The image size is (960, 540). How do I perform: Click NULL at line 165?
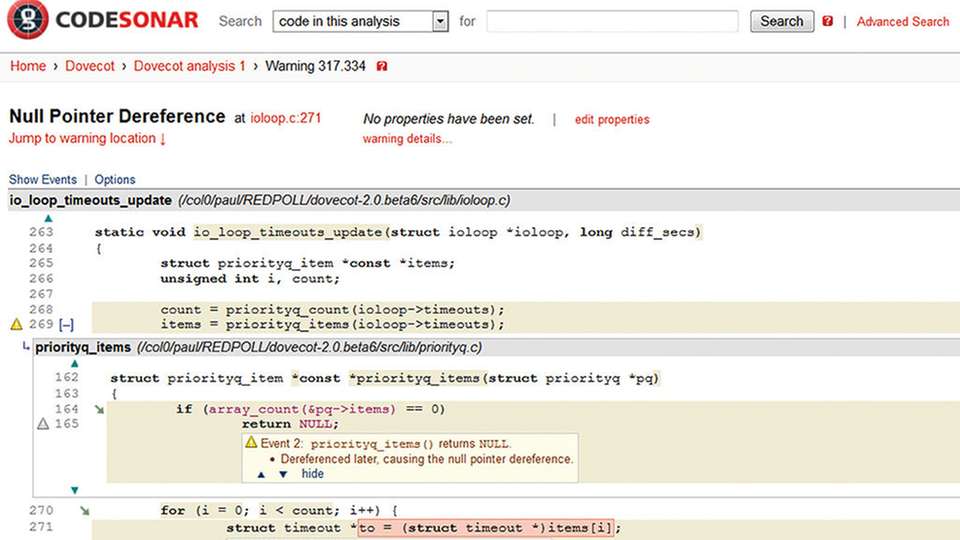315,424
